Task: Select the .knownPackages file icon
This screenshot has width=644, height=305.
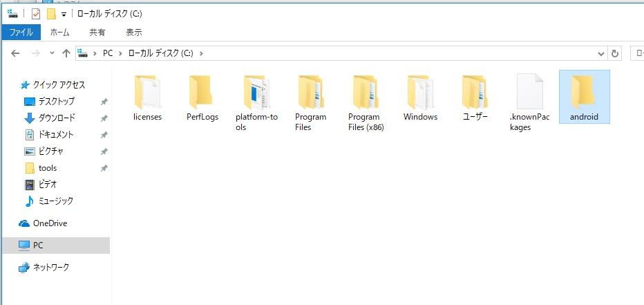Action: pos(529,91)
